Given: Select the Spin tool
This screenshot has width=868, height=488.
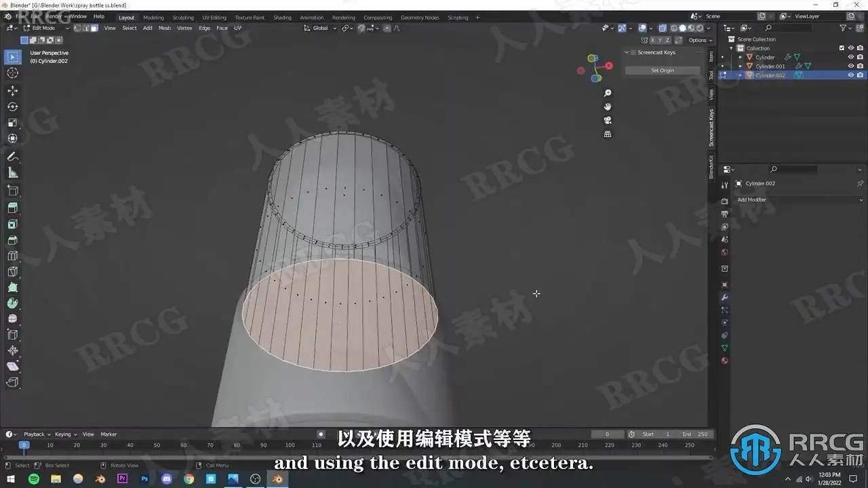Looking at the screenshot, I should click(x=12, y=303).
